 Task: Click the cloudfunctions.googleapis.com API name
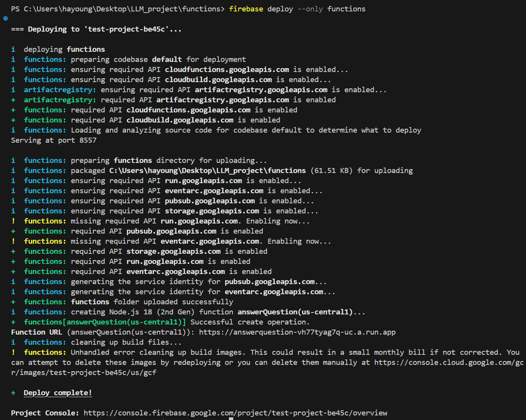point(227,69)
